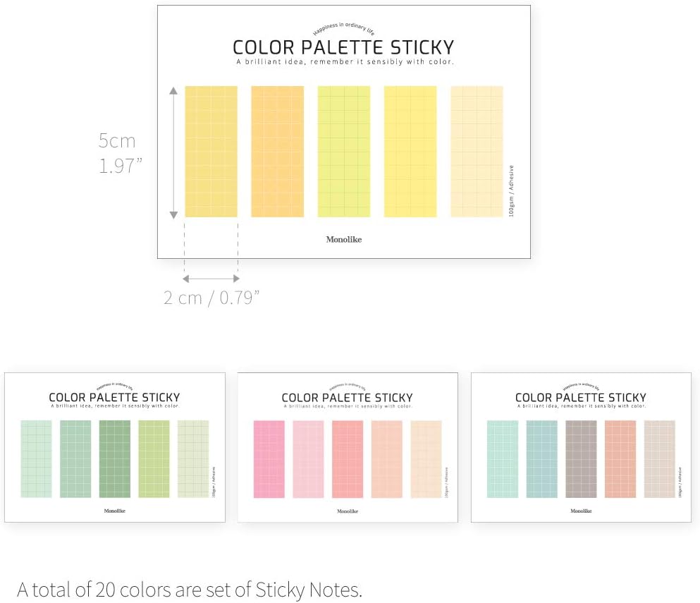Screen dimensions: 700x603
Task: Choose the pale cream swatch on large card
Action: [477, 152]
